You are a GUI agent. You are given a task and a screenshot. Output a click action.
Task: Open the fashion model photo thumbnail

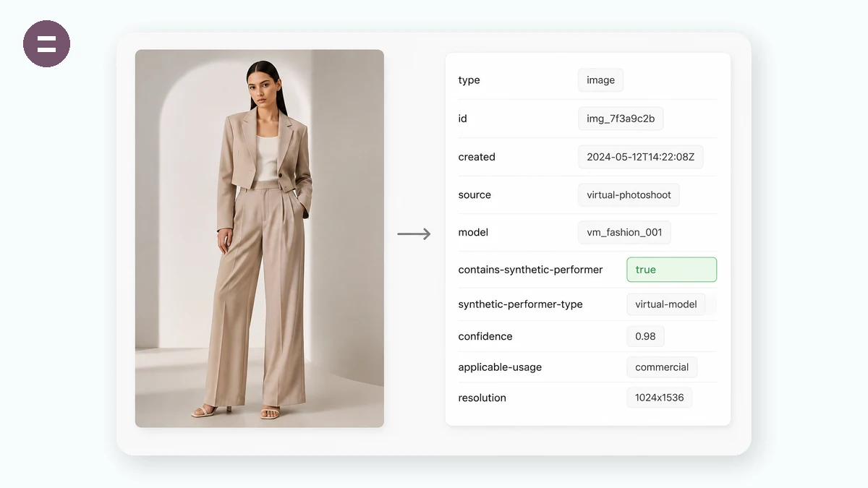coord(260,239)
